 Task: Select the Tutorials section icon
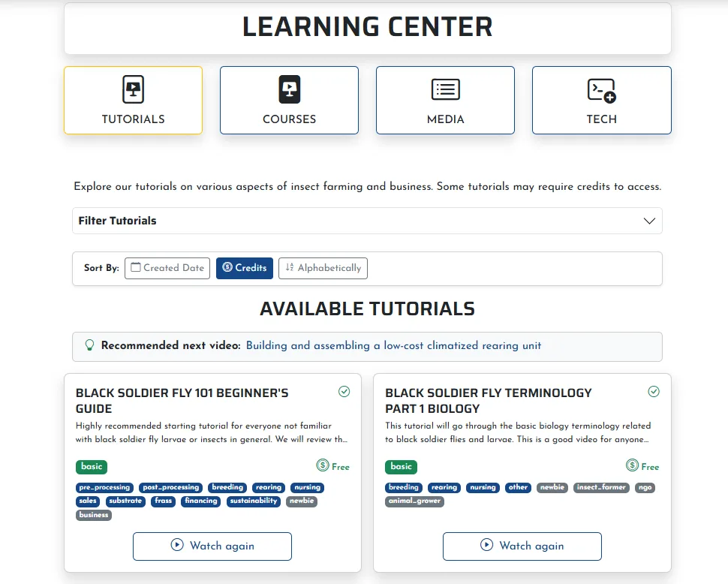(x=133, y=90)
